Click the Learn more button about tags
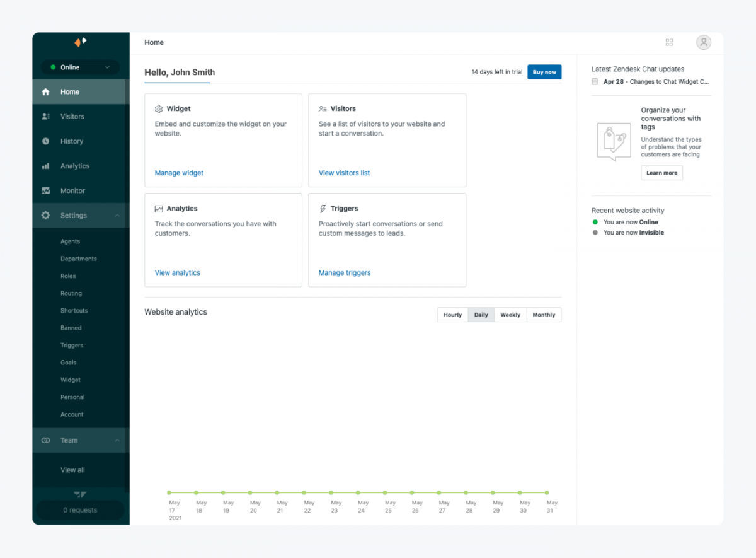 [x=661, y=173]
